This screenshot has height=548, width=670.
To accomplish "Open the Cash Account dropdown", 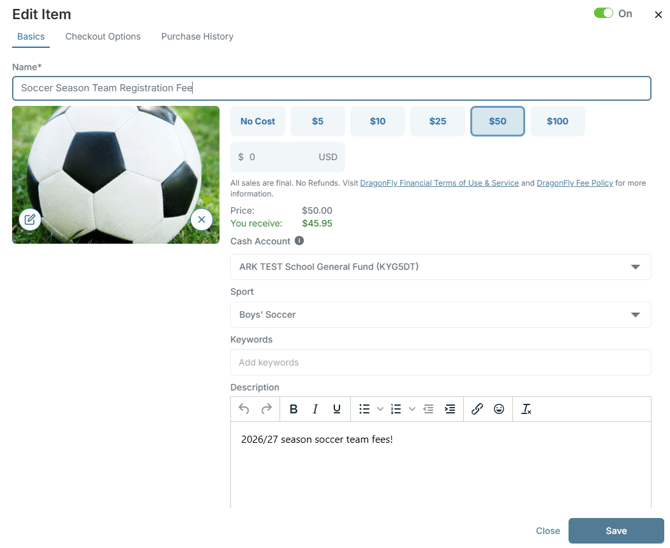I will 441,267.
